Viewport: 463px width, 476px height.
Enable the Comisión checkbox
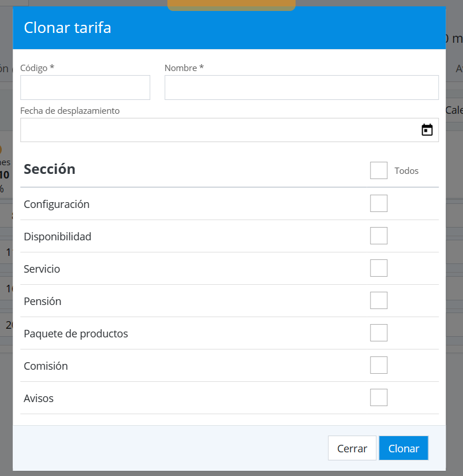379,366
